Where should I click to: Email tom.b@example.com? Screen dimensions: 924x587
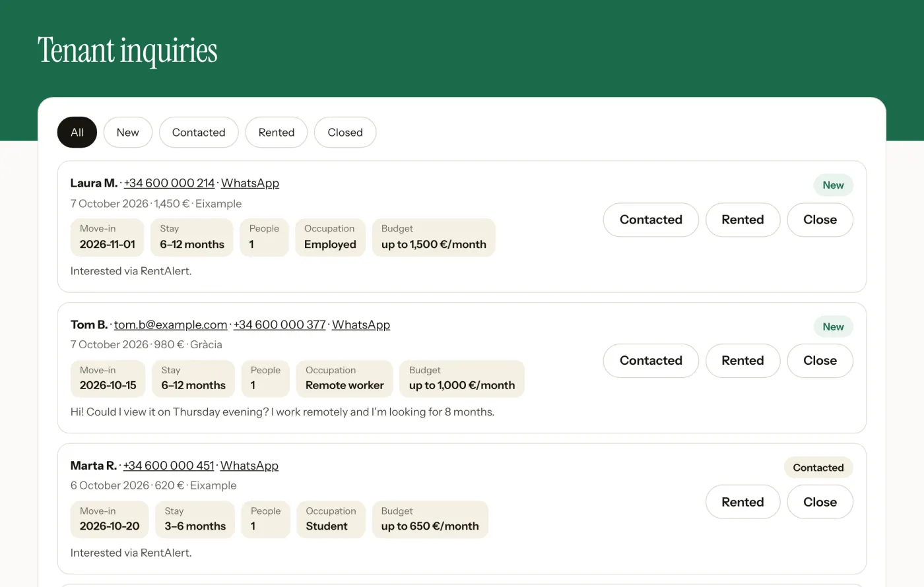click(x=171, y=324)
